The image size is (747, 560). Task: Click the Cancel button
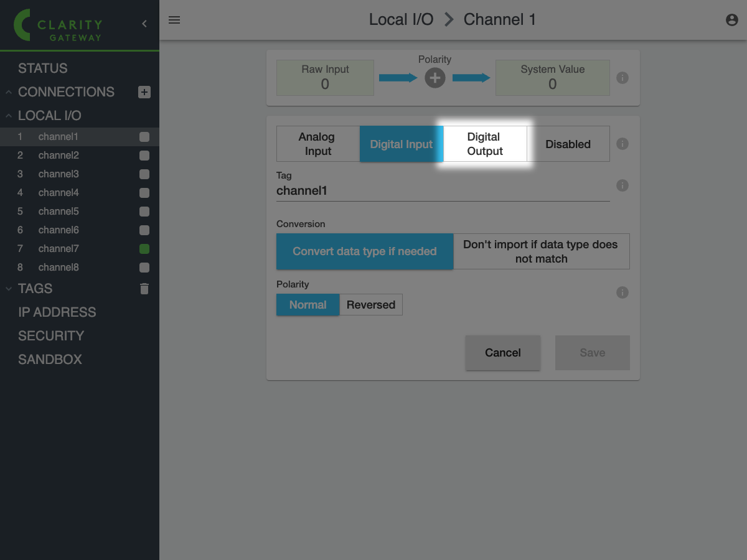coord(502,353)
